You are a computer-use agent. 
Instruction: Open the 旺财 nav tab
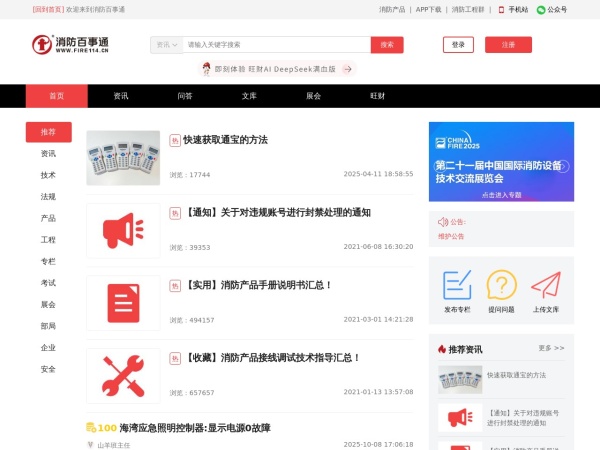[x=377, y=96]
